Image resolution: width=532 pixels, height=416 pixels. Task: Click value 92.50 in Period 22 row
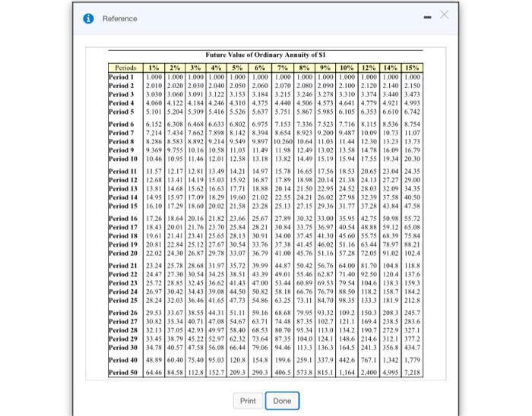pos(369,274)
